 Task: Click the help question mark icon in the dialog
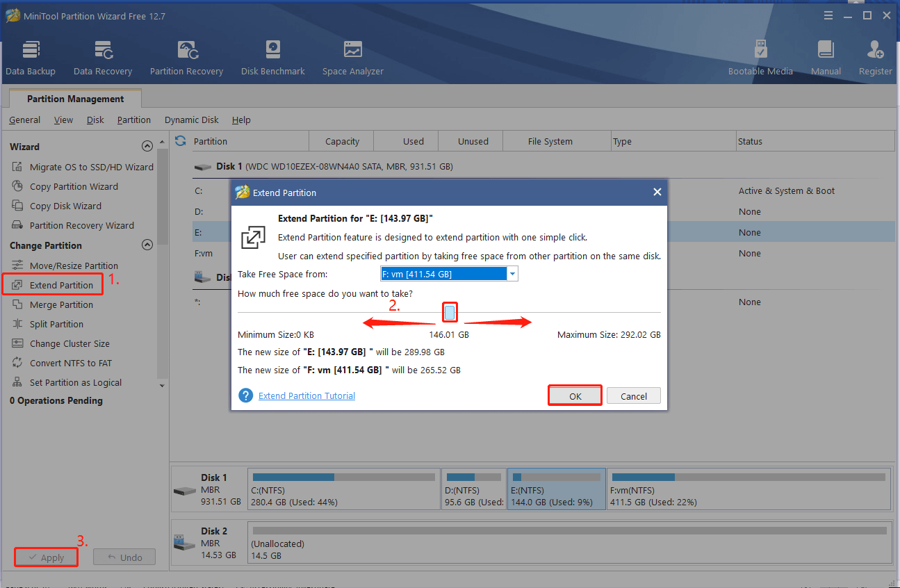pyautogui.click(x=245, y=395)
